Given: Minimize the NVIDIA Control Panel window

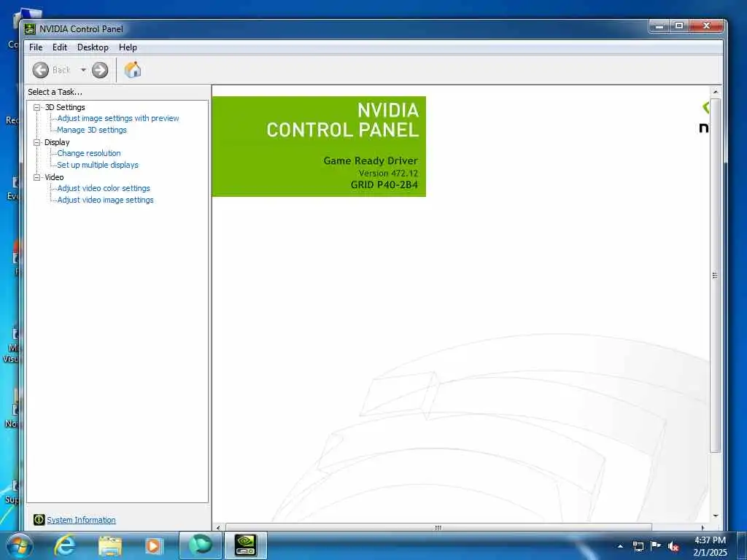Looking at the screenshot, I should click(659, 26).
